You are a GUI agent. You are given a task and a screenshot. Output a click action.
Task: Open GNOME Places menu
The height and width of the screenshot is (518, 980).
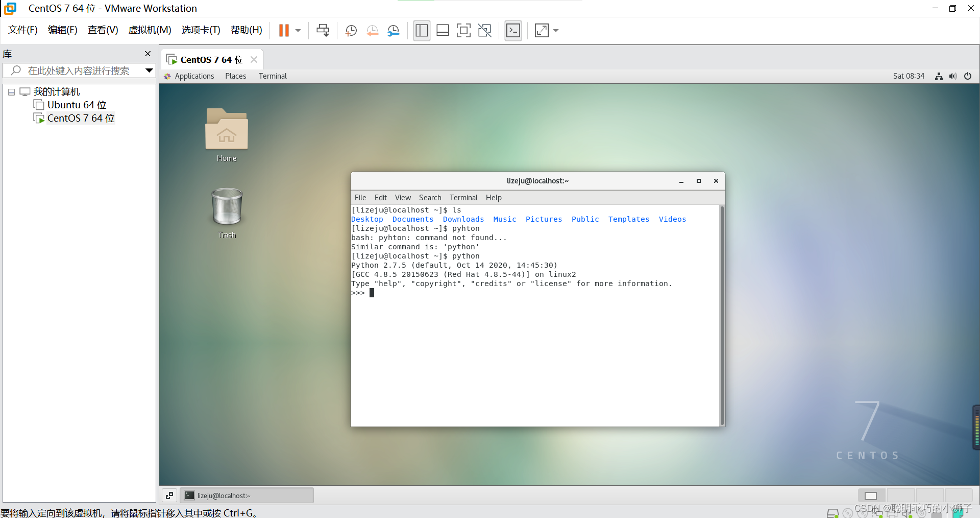click(236, 76)
